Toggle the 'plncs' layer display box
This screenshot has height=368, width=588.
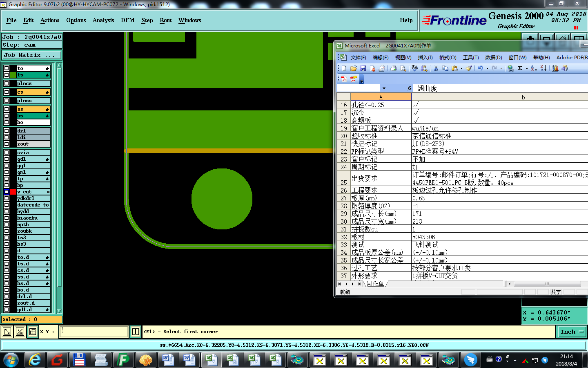point(7,83)
